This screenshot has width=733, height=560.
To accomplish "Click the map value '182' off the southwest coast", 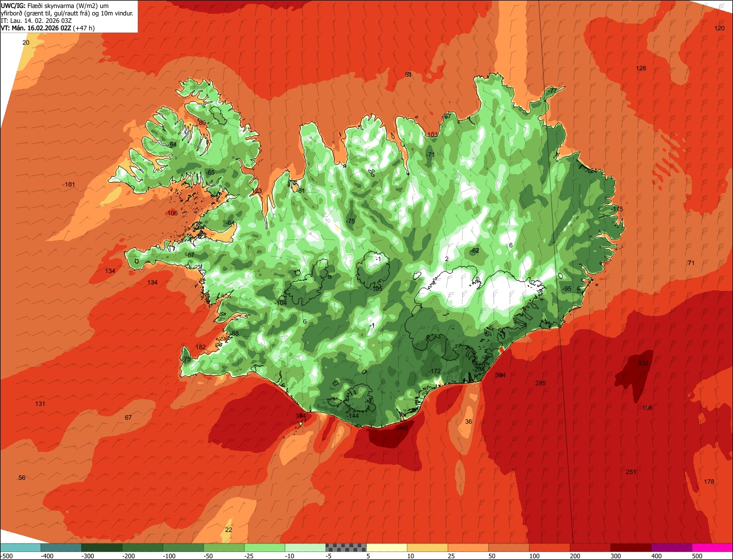I will 200,347.
